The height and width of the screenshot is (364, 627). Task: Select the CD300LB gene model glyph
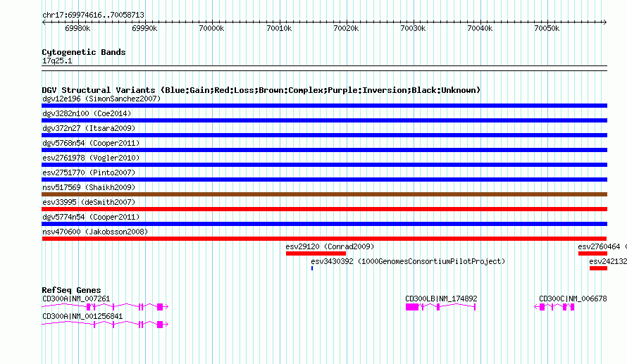[440, 307]
